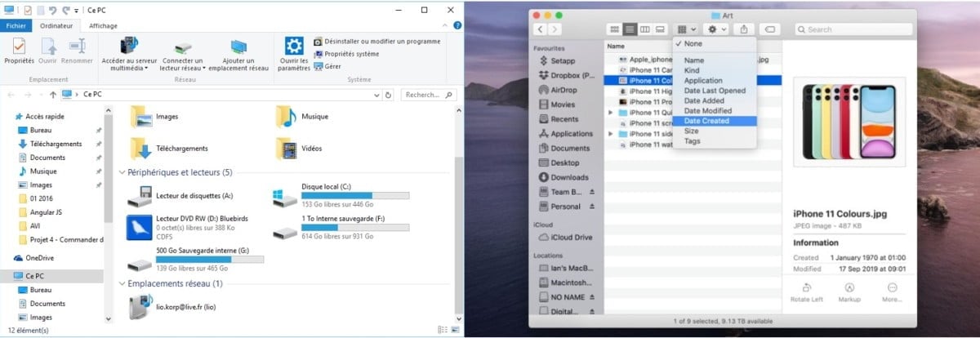Click the Recherch... search field in Explorer
980x338 pixels.
pyautogui.click(x=429, y=95)
